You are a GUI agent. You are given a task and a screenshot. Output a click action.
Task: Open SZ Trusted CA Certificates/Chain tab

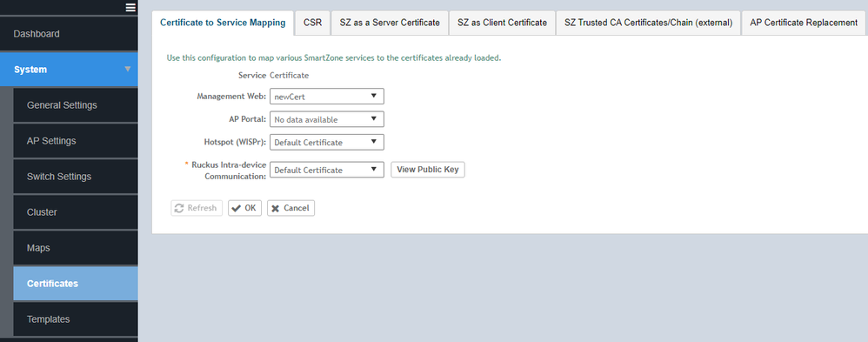point(648,23)
